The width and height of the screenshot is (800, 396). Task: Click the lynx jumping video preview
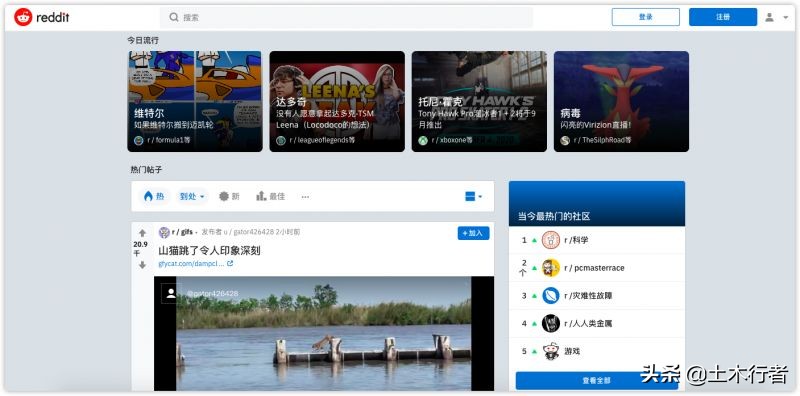(324, 334)
